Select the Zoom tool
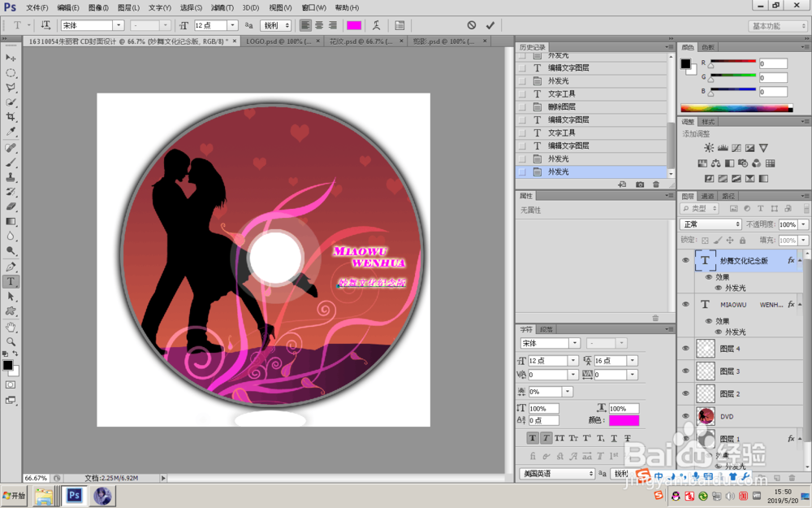The width and height of the screenshot is (812, 508). point(11,341)
